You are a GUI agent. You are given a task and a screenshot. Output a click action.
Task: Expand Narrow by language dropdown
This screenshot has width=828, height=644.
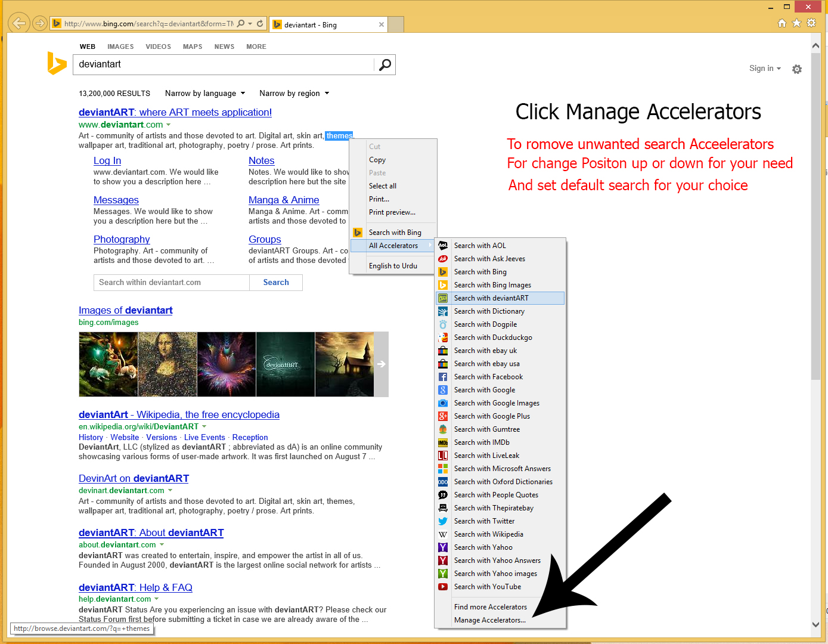[205, 94]
